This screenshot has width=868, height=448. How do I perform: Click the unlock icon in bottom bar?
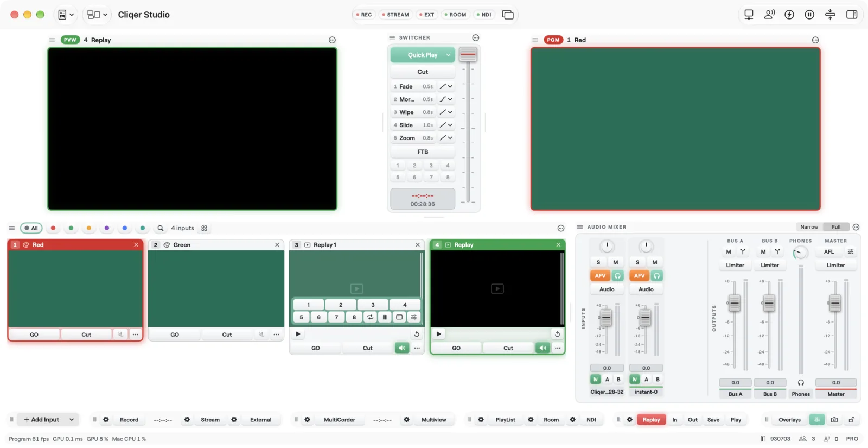tap(852, 420)
